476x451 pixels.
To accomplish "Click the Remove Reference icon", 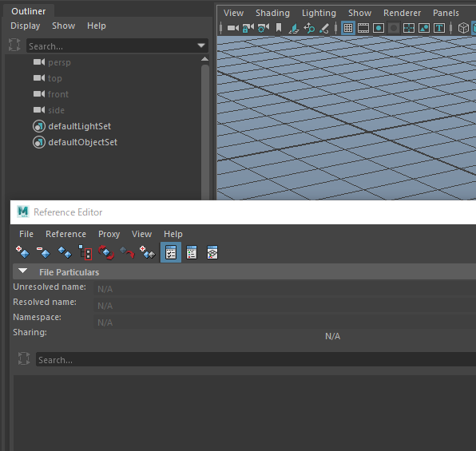I will (43, 252).
